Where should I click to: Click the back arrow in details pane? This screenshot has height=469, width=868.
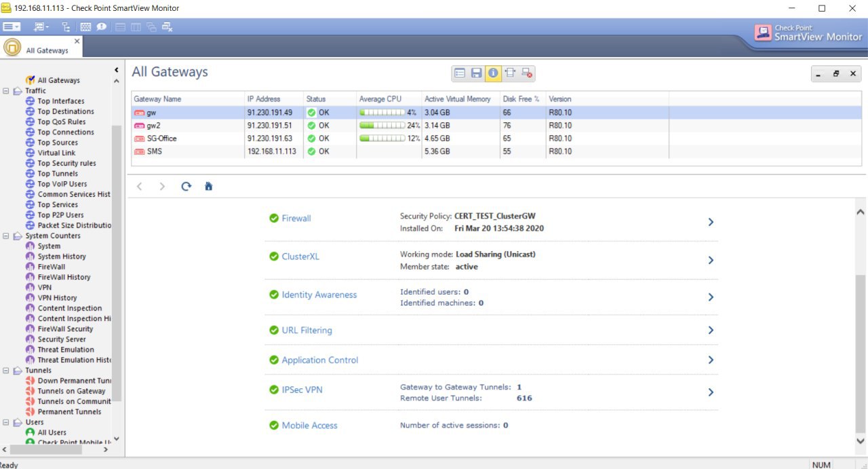(x=140, y=186)
